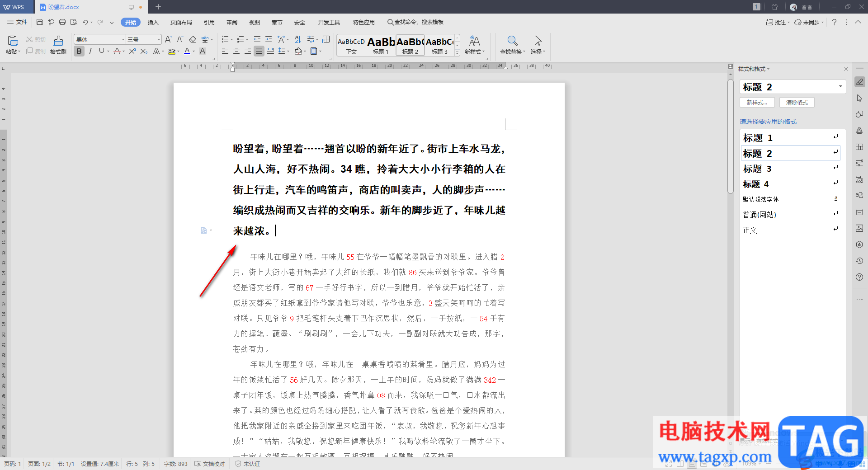Image resolution: width=868 pixels, height=470 pixels.
Task: Align text right
Action: point(247,52)
